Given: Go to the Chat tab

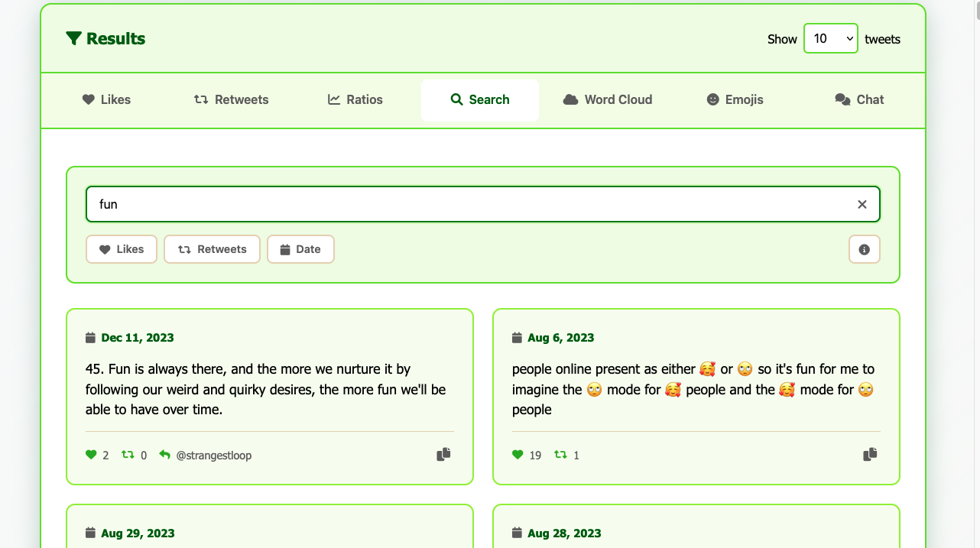Looking at the screenshot, I should click(x=859, y=99).
